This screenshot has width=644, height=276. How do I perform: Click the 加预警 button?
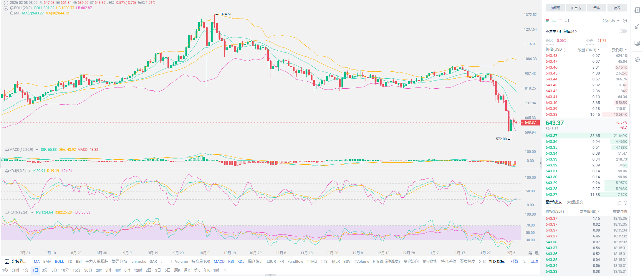pyautogui.click(x=555, y=8)
